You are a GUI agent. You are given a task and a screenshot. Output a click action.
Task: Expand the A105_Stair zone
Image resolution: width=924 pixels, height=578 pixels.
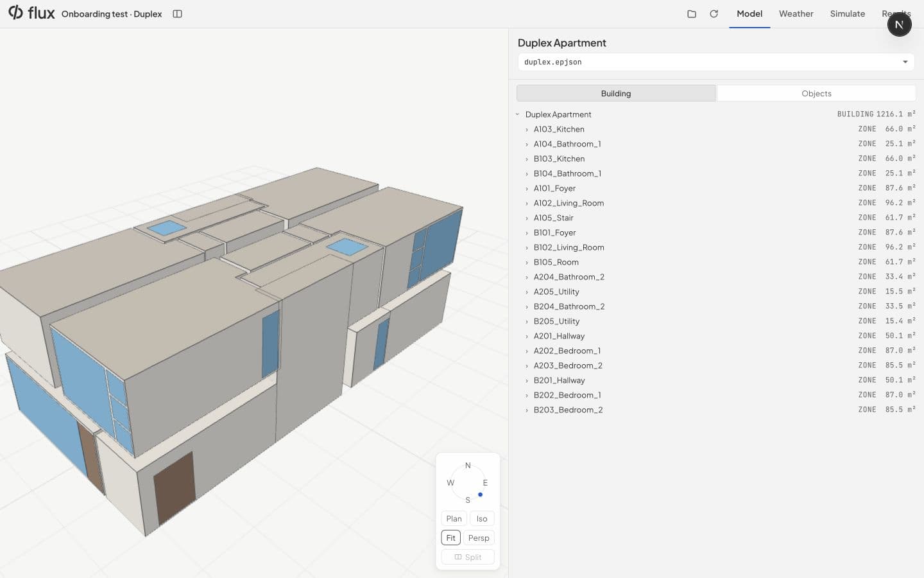527,218
